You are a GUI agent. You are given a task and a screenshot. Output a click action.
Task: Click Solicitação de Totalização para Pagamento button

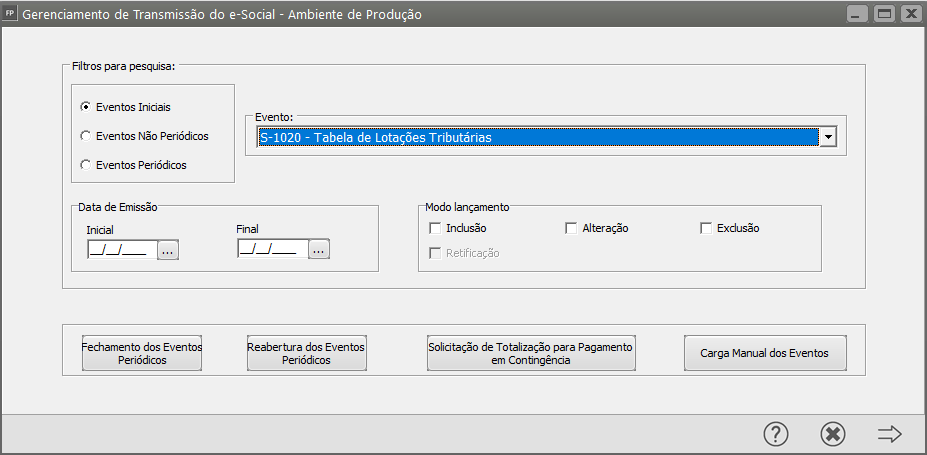[x=530, y=353]
